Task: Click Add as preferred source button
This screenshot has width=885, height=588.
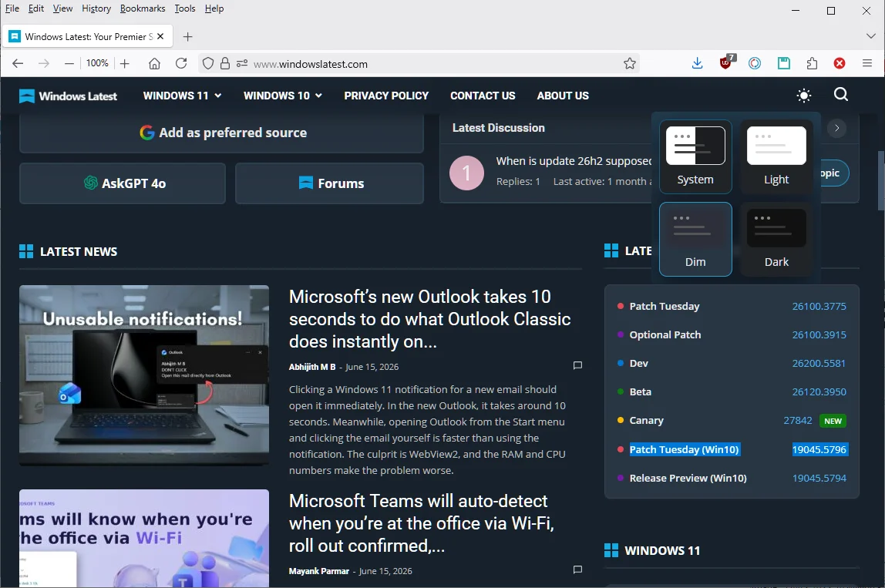Action: pos(222,133)
